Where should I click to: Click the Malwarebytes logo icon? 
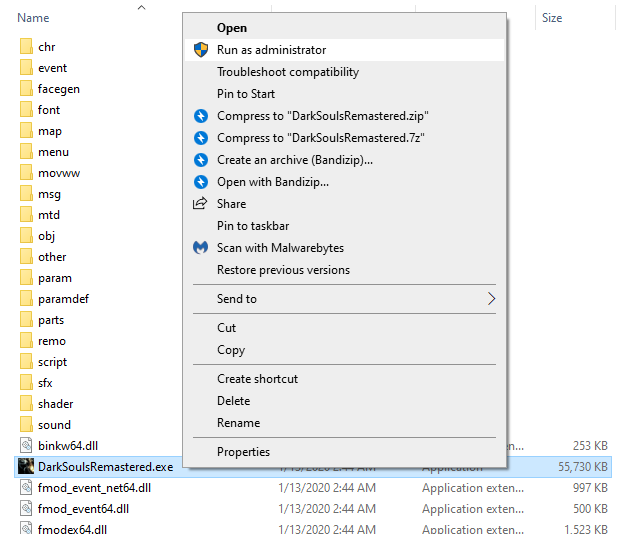click(x=200, y=248)
